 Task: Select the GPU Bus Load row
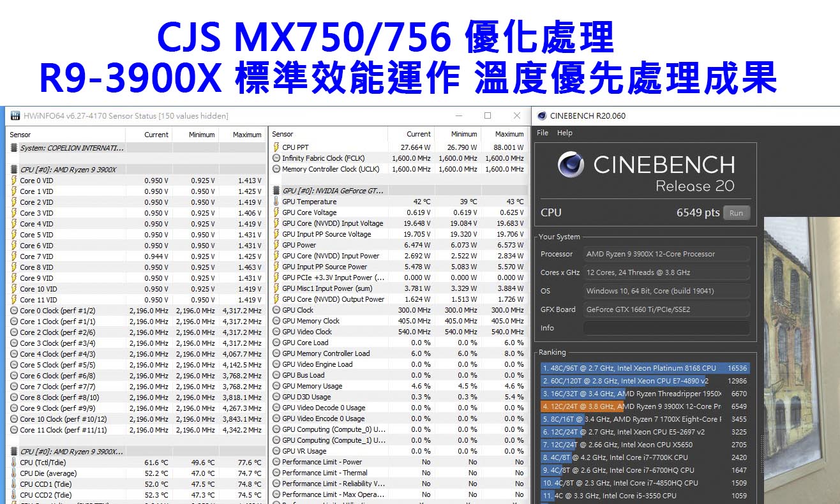pyautogui.click(x=399, y=375)
